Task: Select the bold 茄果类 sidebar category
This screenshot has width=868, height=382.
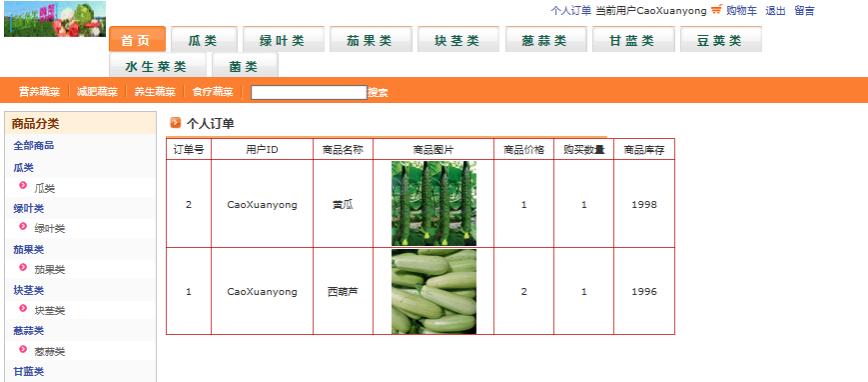Action: point(29,249)
